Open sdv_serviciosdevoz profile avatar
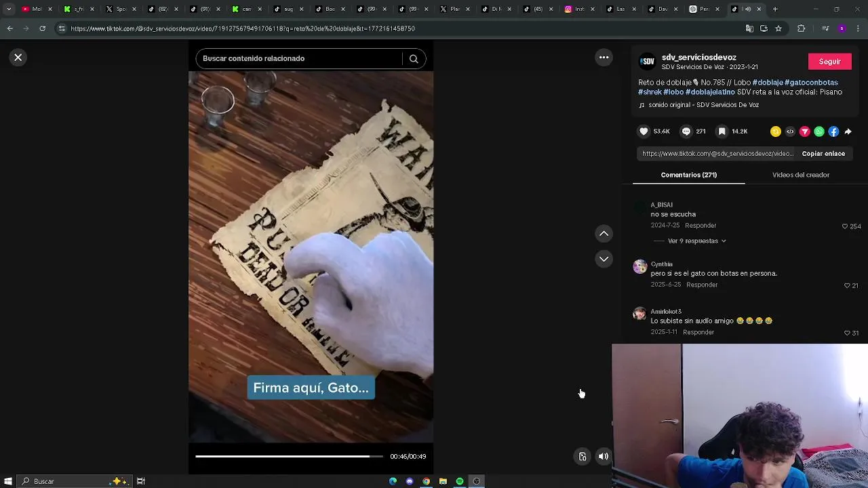Viewport: 868px width, 488px height. (648, 62)
